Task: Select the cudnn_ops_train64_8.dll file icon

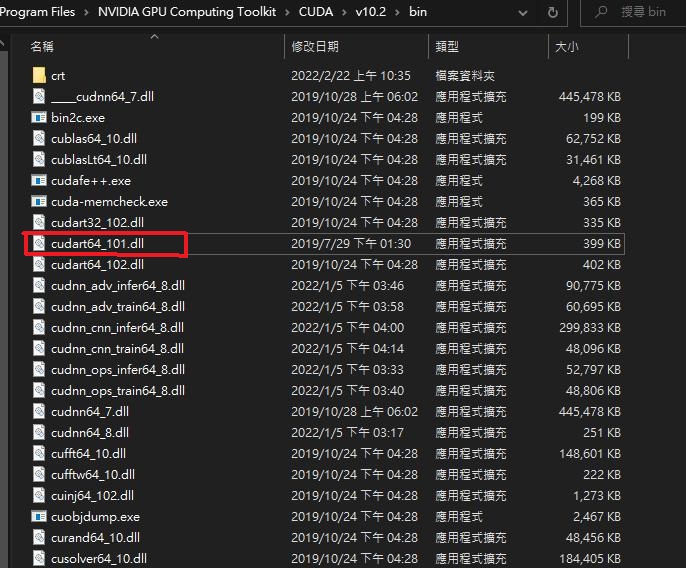Action: click(x=39, y=390)
